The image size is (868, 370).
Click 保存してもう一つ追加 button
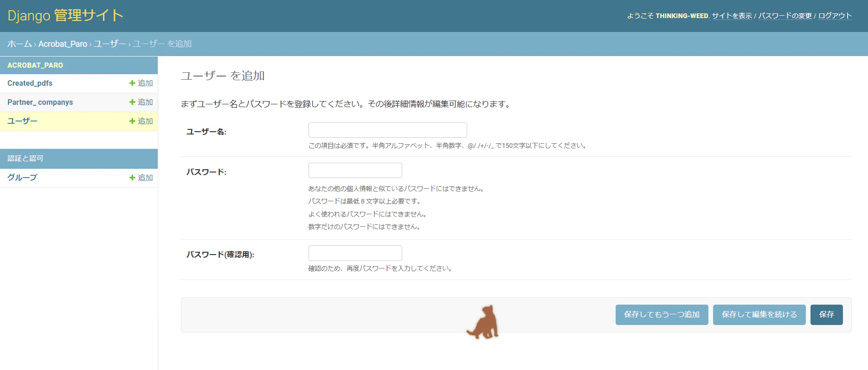(662, 315)
